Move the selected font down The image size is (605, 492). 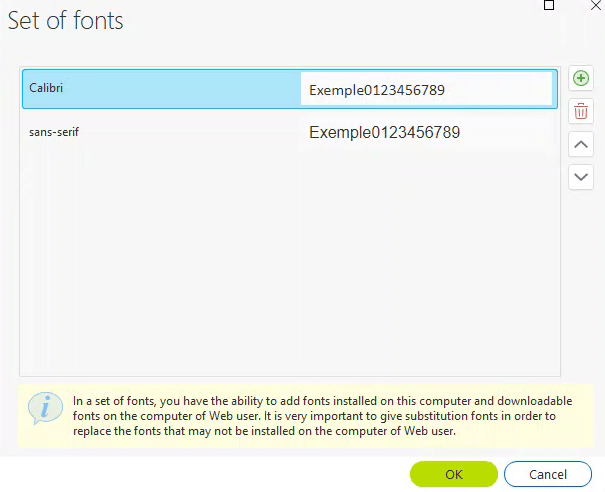(x=580, y=177)
